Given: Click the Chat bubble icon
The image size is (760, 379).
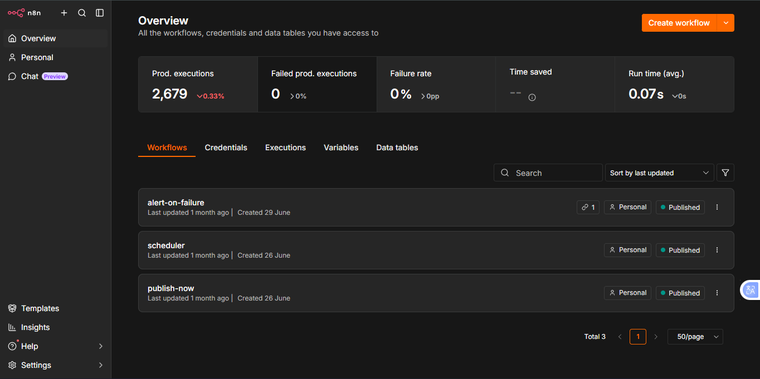Looking at the screenshot, I should (13, 77).
